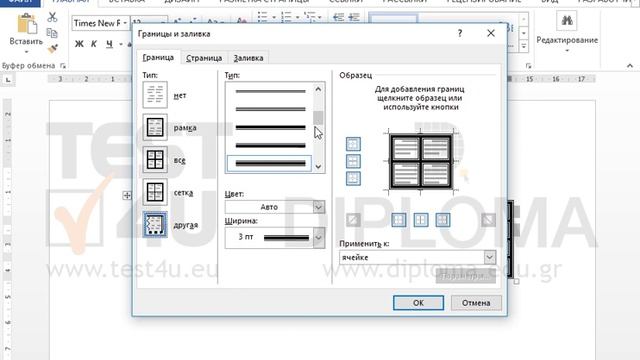Viewport: 640px width, 360px height.
Task: Click the help question mark in the dialog
Action: (x=460, y=33)
